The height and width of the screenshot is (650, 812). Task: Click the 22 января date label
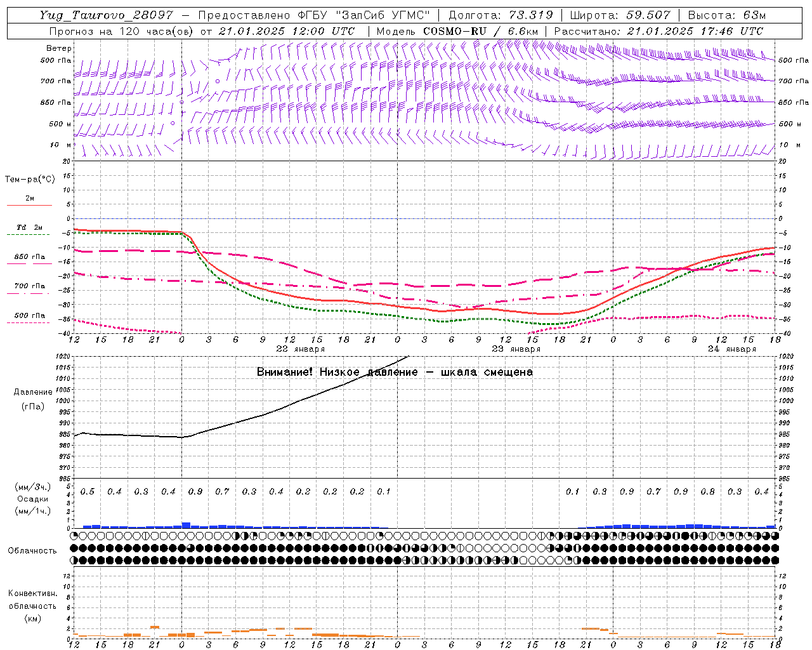click(x=301, y=349)
